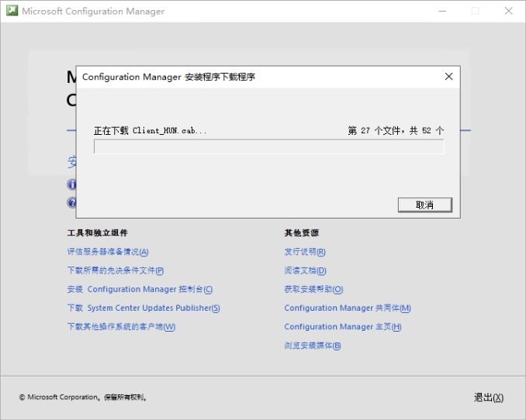Image resolution: width=526 pixels, height=420 pixels.
Task: Click the 正在下载 Client_HUN.cab status text
Action: (x=150, y=130)
